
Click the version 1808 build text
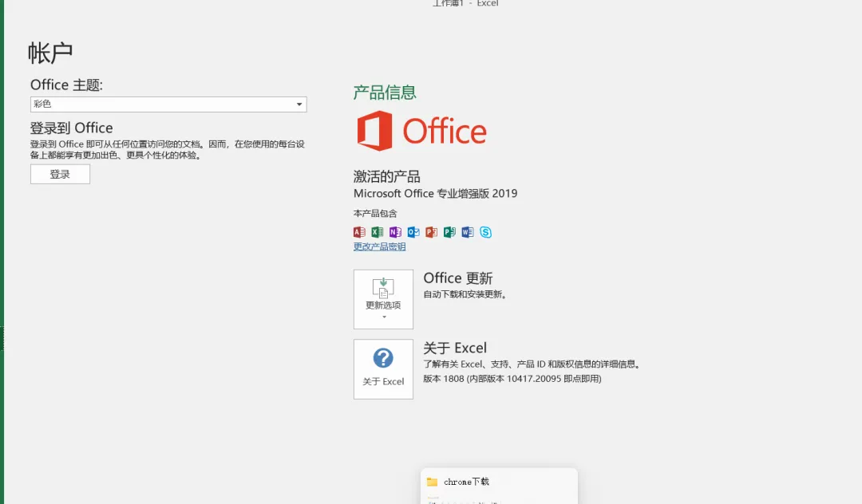click(512, 379)
